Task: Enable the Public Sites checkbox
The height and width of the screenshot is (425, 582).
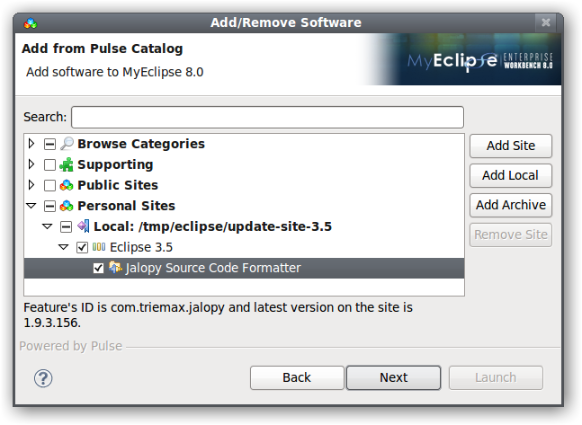Action: (50, 185)
